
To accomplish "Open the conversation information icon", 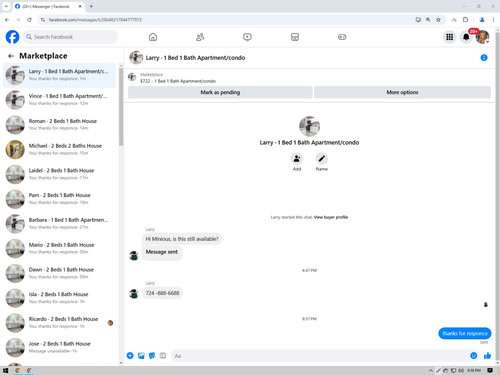I will [x=484, y=58].
